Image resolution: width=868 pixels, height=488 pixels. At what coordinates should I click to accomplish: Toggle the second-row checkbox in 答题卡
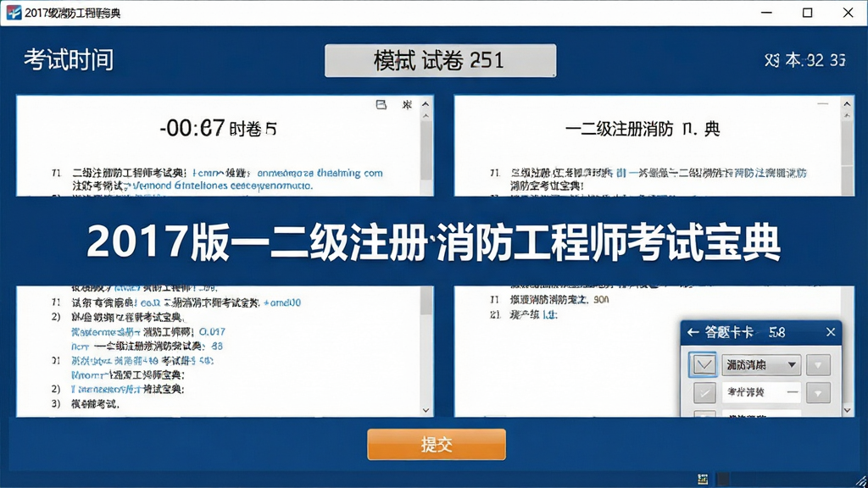click(704, 393)
